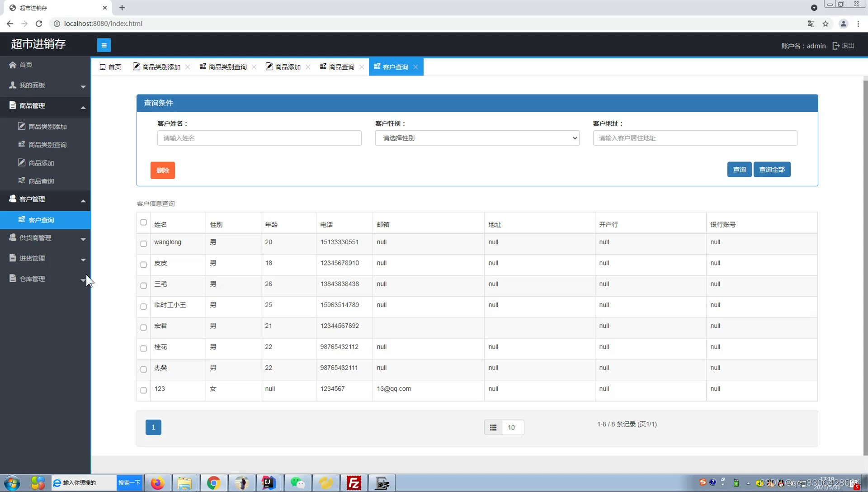The height and width of the screenshot is (492, 868).
Task: Click the logout icon beside 退出
Action: pyautogui.click(x=835, y=46)
